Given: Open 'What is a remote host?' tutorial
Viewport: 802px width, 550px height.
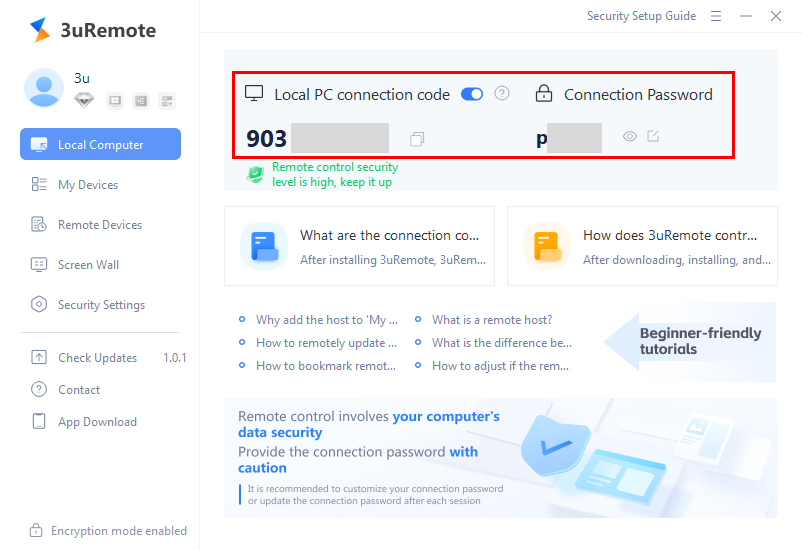Looking at the screenshot, I should (492, 320).
